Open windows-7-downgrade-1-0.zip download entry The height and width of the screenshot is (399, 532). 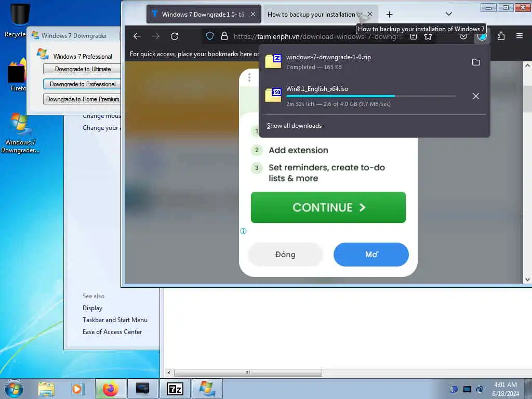(x=364, y=62)
